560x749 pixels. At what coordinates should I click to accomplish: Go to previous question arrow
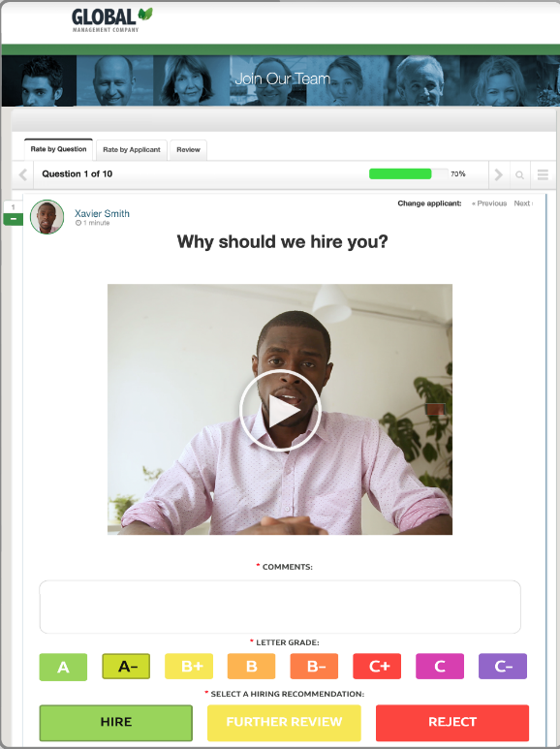click(23, 174)
